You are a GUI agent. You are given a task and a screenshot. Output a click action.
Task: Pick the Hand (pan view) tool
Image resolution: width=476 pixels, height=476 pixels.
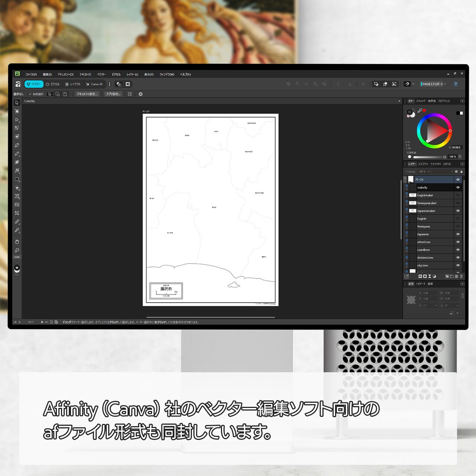[x=17, y=242]
